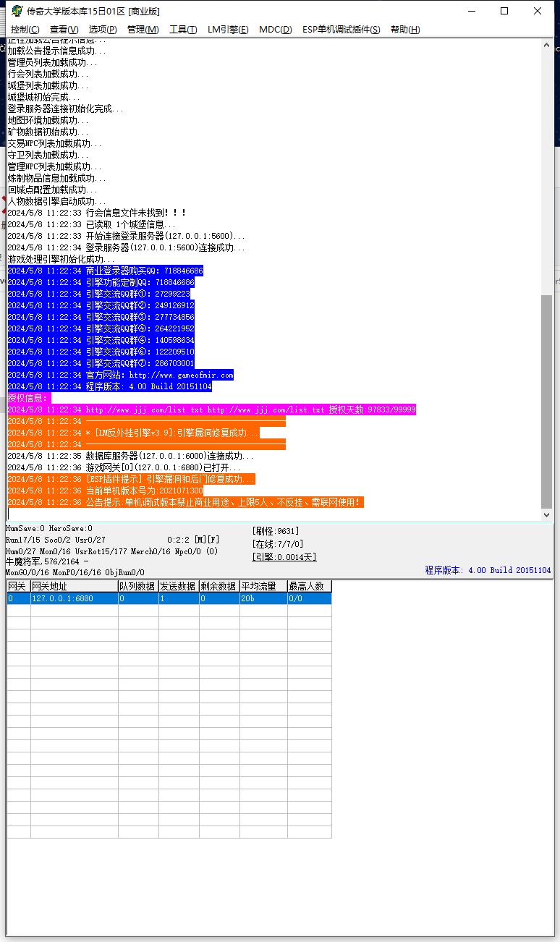
Task: Click log scrollbar down arrow
Action: [547, 514]
